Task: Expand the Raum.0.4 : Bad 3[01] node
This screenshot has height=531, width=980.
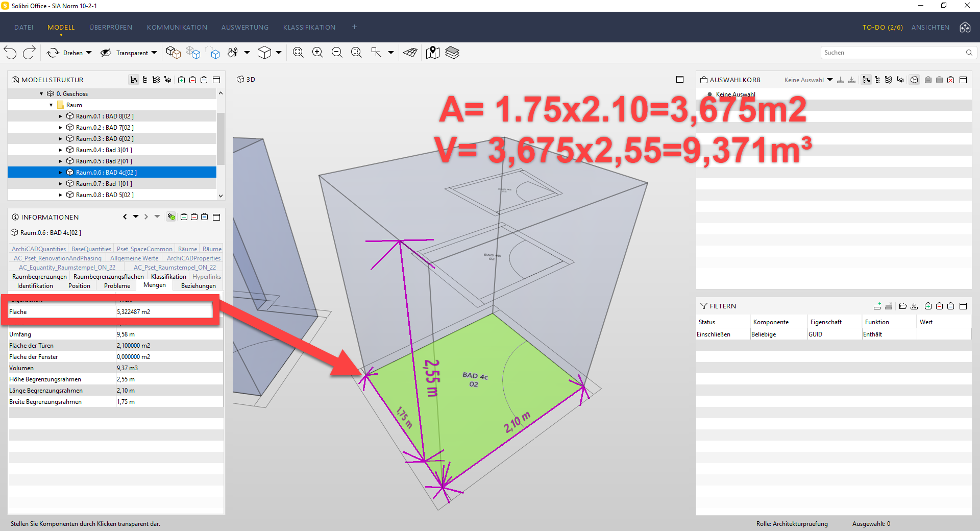Action: coord(61,150)
